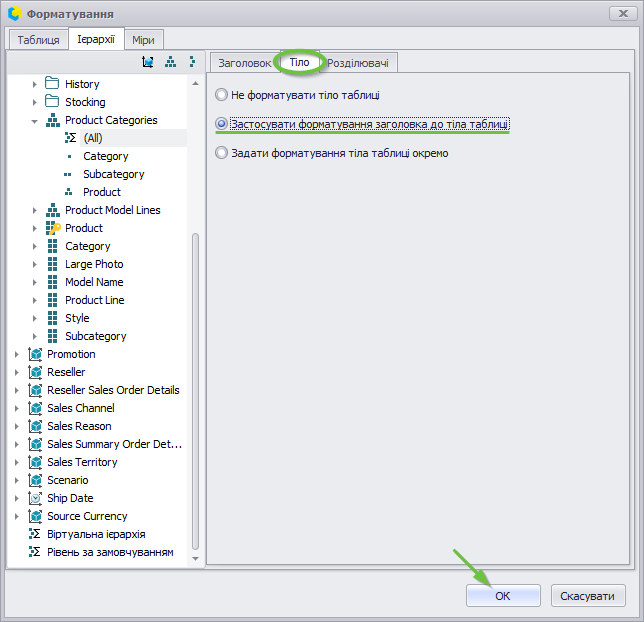Screen dimensions: 644x622
Task: Click the sigma icon beside (All)
Action: 70,138
